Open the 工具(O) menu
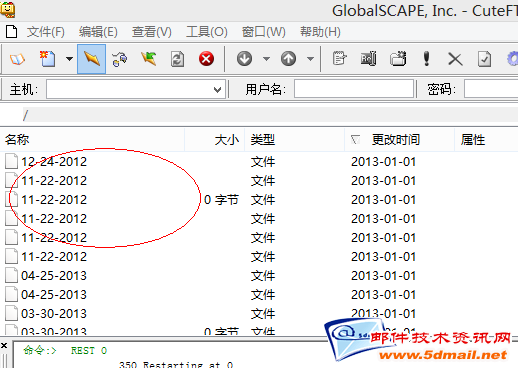 click(x=207, y=32)
